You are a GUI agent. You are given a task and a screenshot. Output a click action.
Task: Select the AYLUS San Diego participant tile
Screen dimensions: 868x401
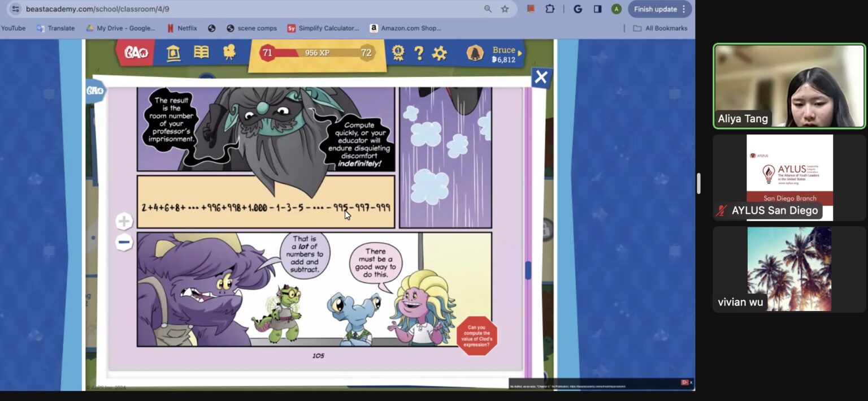coord(789,178)
